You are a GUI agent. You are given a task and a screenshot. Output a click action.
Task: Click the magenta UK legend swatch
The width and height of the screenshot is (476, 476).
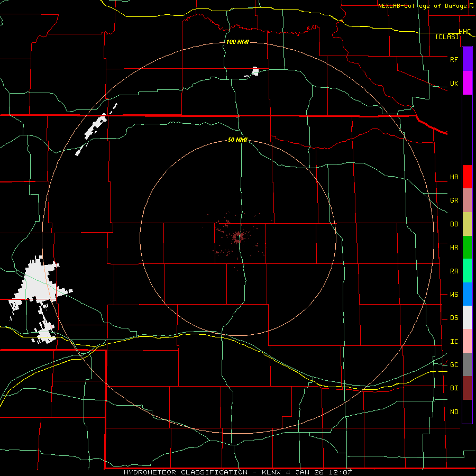click(467, 83)
